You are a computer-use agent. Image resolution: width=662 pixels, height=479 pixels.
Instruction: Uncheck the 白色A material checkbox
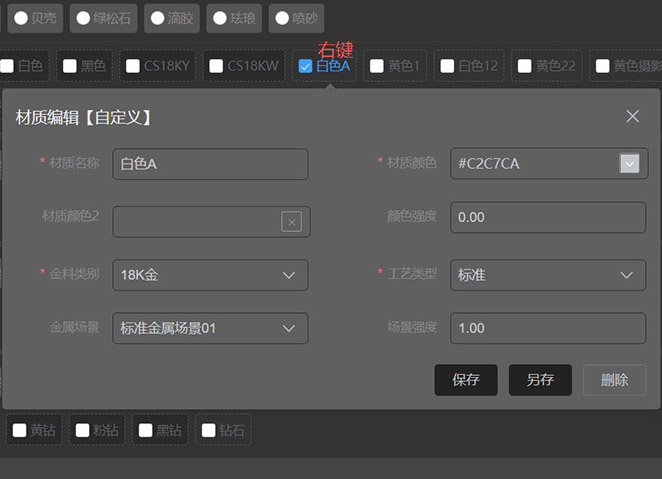tap(305, 66)
